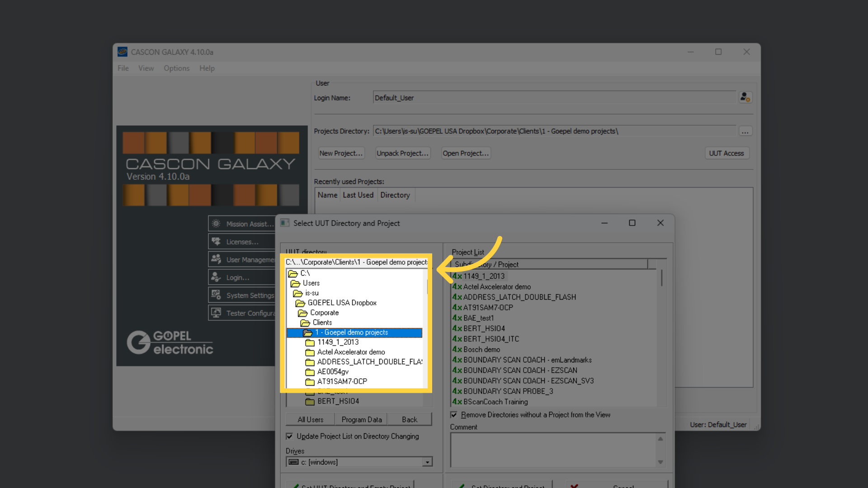Click the 1149_1_2013 folder icon in tree
Viewport: 868px width, 488px height.
coord(310,343)
